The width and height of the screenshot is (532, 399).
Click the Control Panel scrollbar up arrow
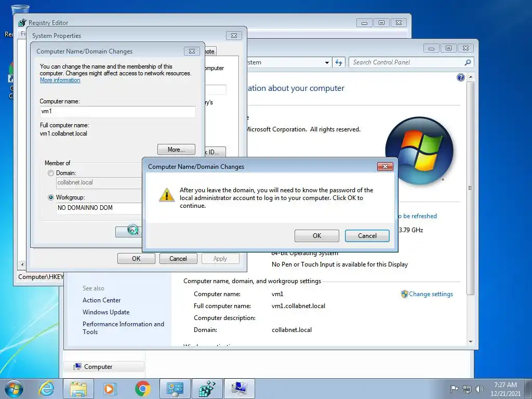470,77
